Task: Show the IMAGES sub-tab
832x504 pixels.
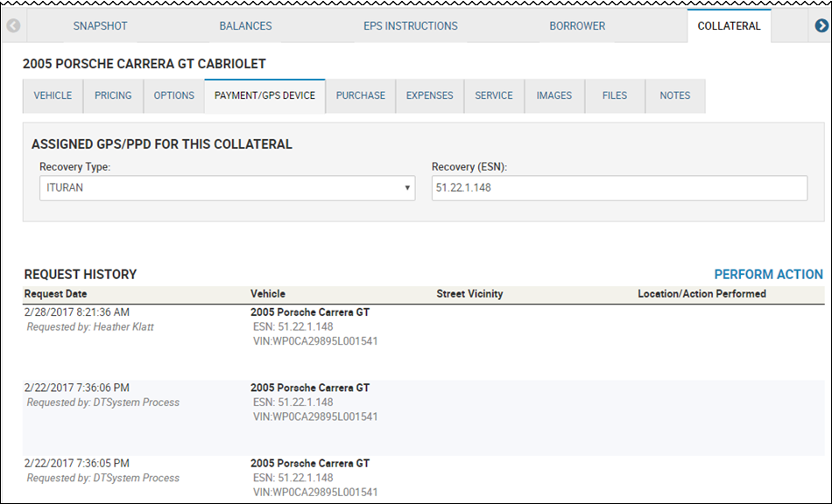Action: pos(554,96)
